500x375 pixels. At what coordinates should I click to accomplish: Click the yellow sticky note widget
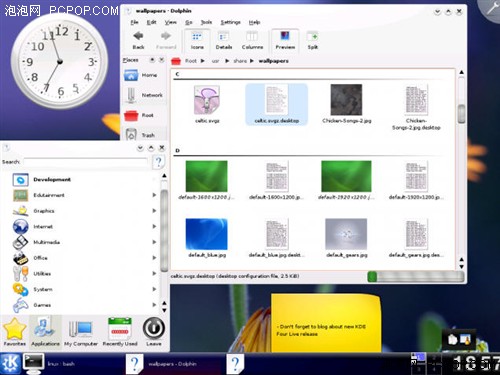(326, 323)
